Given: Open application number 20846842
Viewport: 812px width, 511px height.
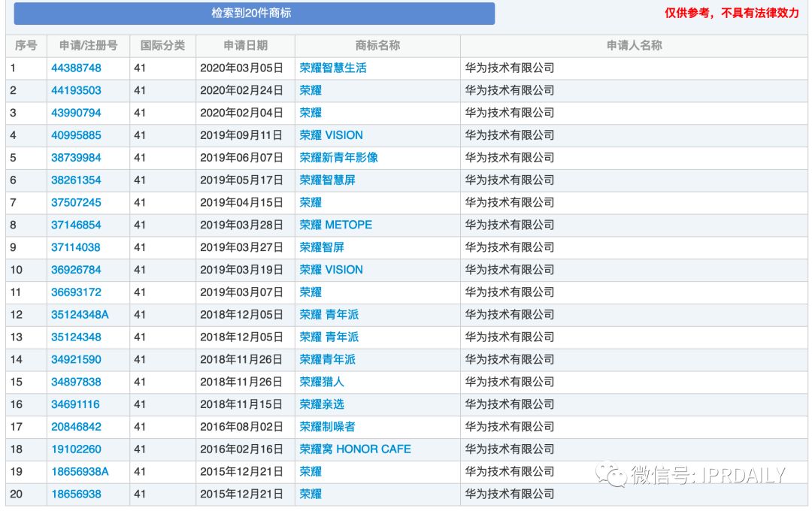Looking at the screenshot, I should point(76,427).
